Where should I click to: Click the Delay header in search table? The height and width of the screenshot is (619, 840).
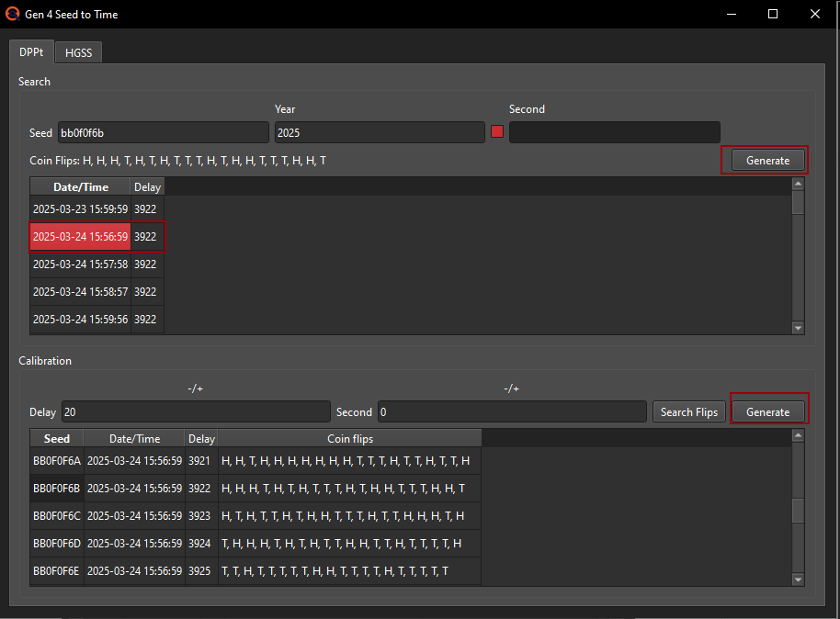pos(147,186)
